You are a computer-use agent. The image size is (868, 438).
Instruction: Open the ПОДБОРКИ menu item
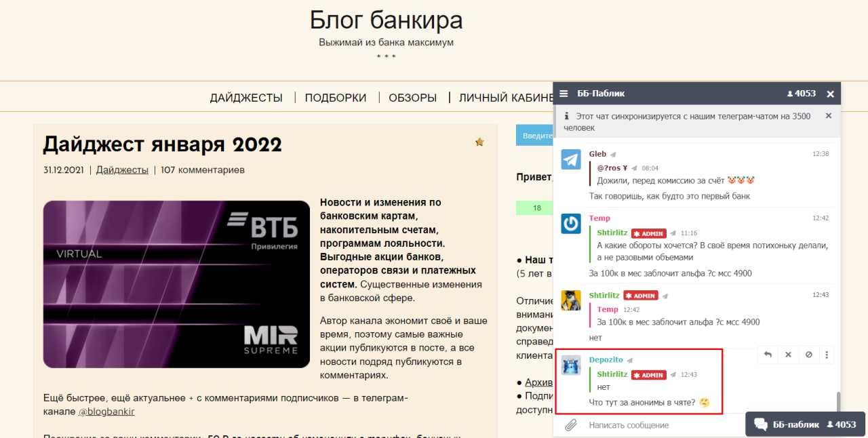336,98
